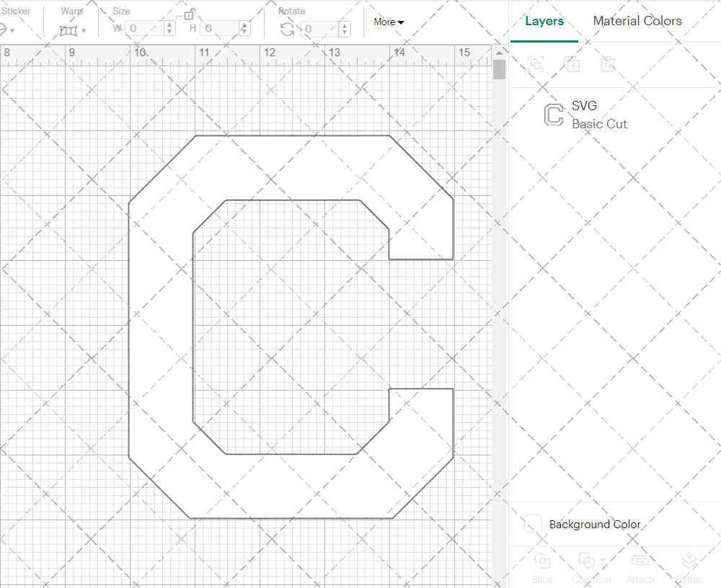The height and width of the screenshot is (588, 721).
Task: Select the SVG layer thumbnail
Action: (554, 115)
